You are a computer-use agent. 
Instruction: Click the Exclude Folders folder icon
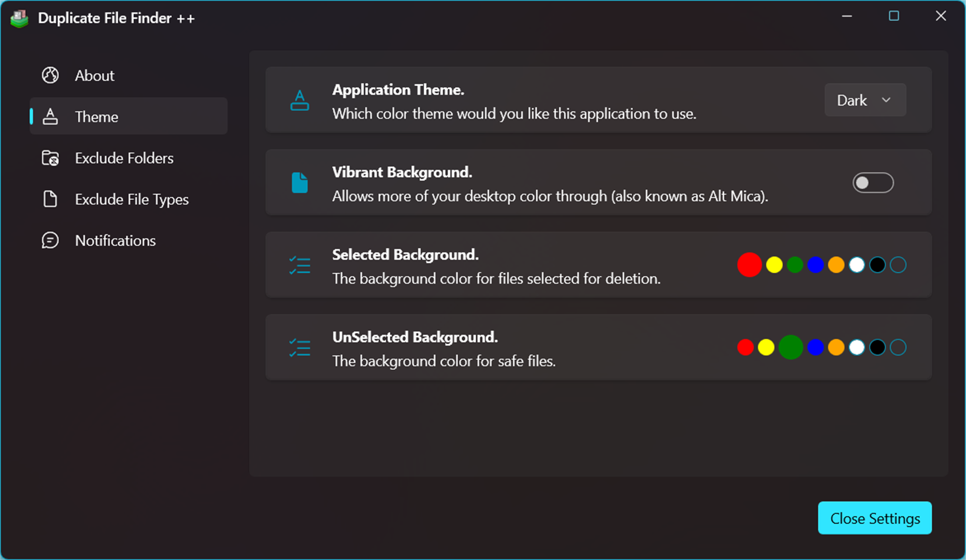pyautogui.click(x=50, y=158)
